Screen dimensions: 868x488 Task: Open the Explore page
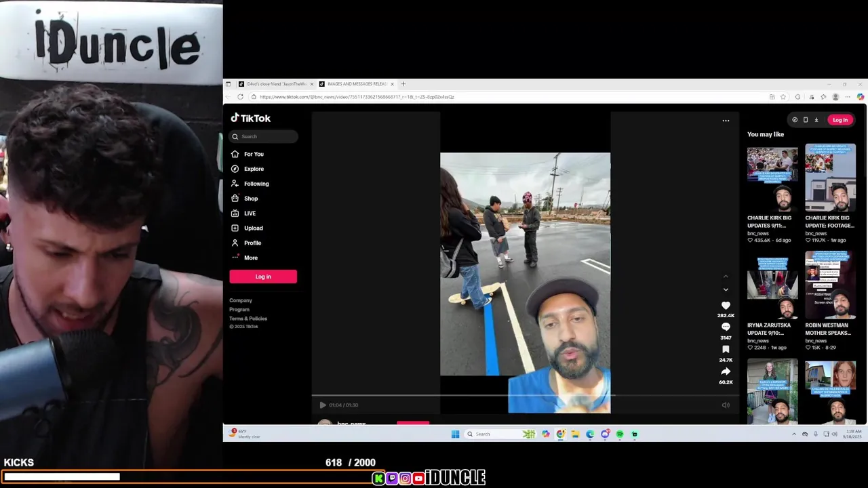click(248, 169)
